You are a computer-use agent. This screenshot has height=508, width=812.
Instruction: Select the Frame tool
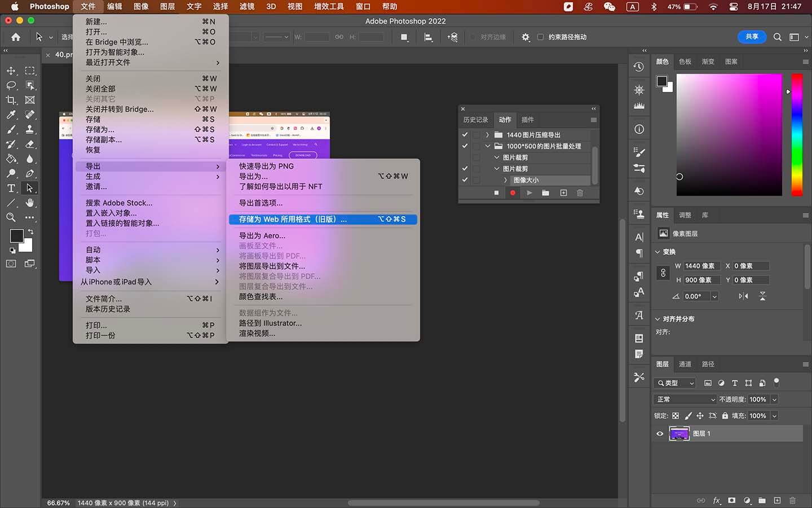pyautogui.click(x=30, y=100)
